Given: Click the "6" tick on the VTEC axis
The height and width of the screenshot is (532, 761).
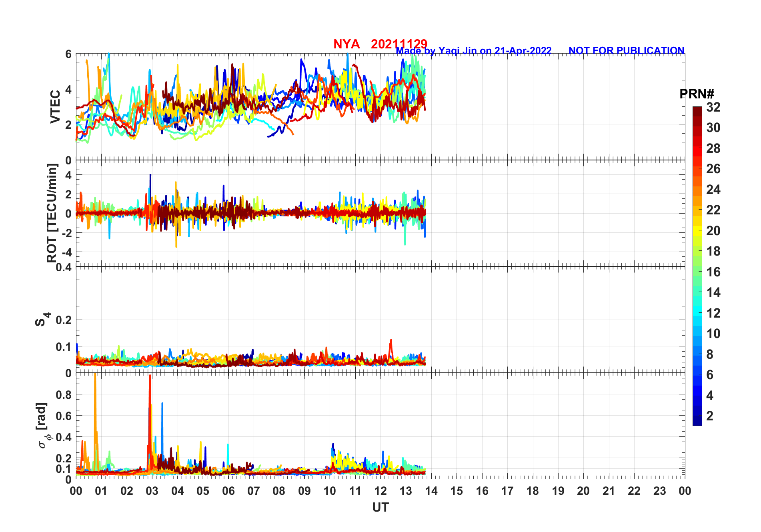Looking at the screenshot, I should pos(68,54).
